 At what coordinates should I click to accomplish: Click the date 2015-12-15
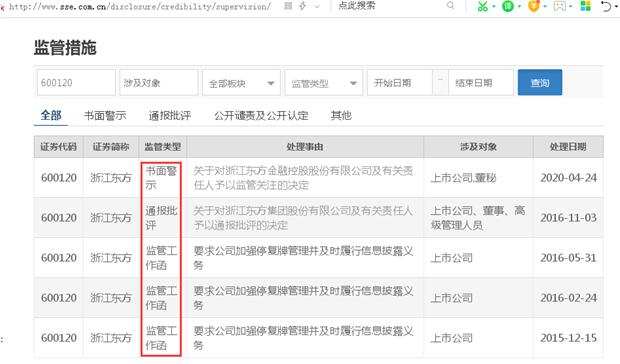tap(569, 338)
